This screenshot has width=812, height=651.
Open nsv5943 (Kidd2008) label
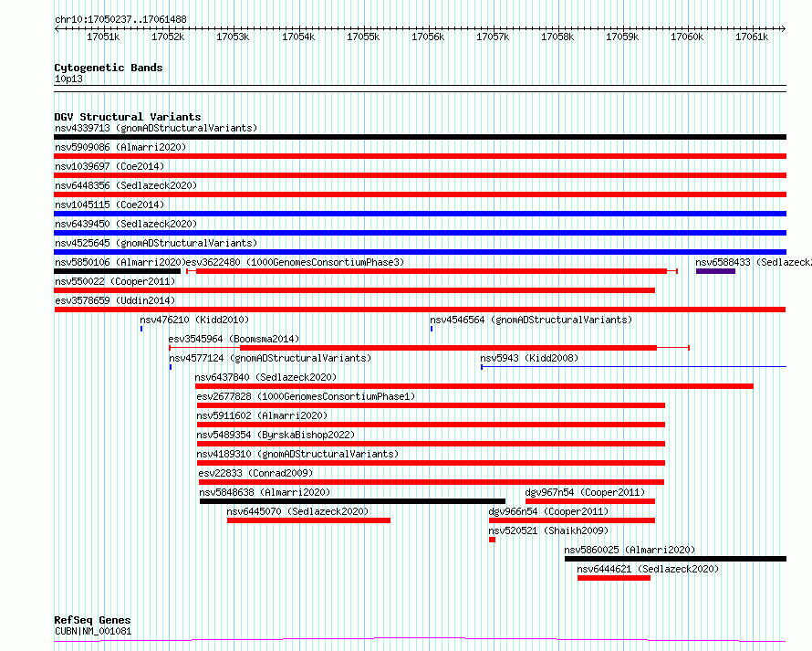tap(529, 358)
